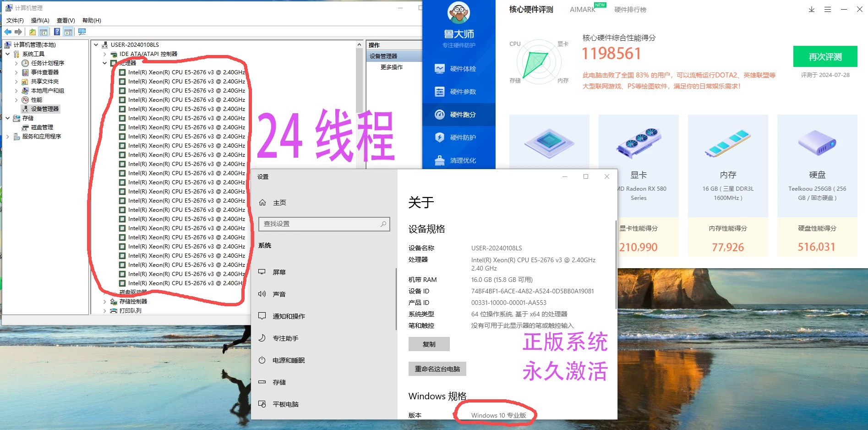Viewport: 868px width, 430px height.
Task: Click the 再次评测 button
Action: coord(825,56)
